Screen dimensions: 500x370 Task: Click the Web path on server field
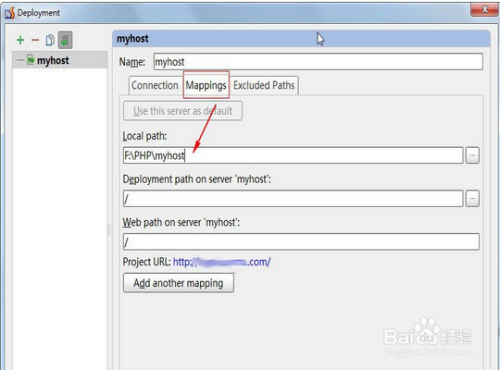pos(301,242)
